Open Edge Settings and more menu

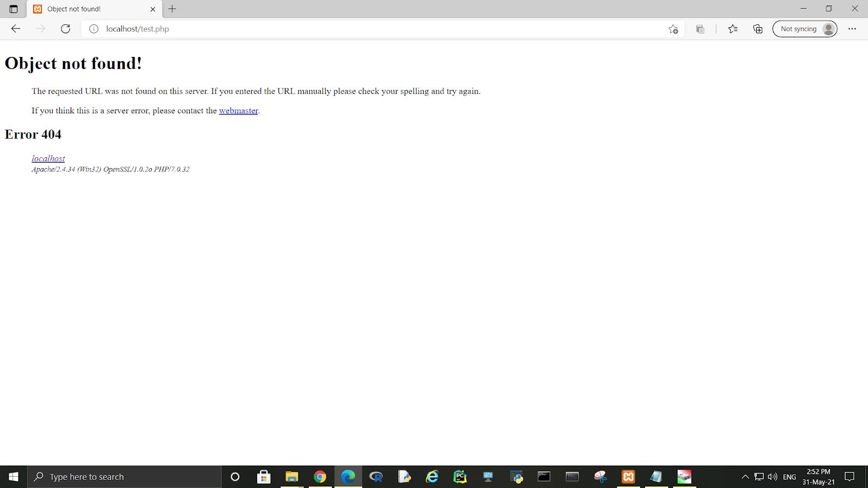coord(852,29)
